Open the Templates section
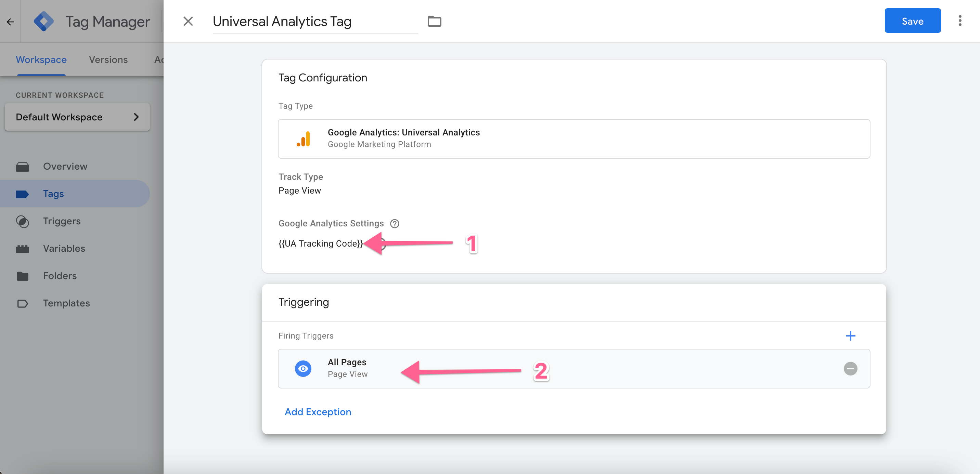The image size is (980, 474). pos(66,303)
